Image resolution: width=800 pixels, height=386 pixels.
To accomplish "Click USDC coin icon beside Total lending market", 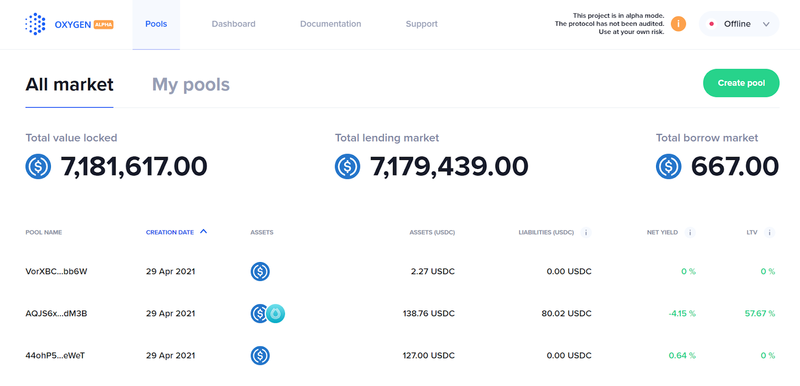I will pos(347,166).
